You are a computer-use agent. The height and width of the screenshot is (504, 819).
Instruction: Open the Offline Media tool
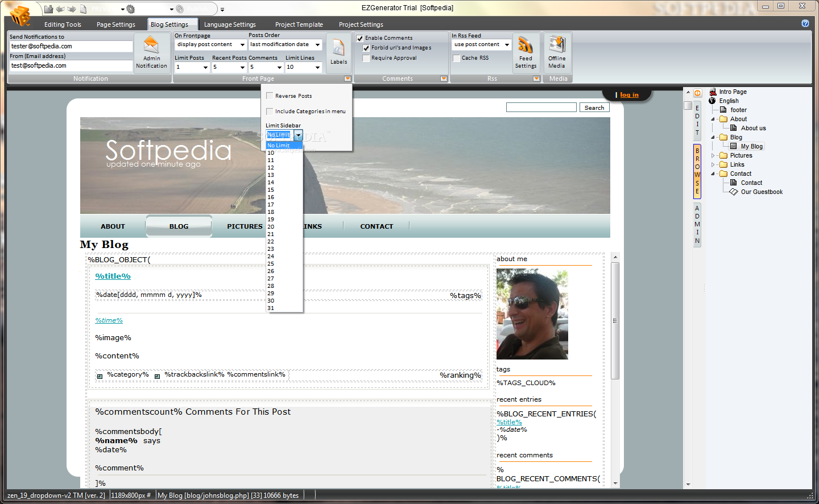(x=557, y=52)
